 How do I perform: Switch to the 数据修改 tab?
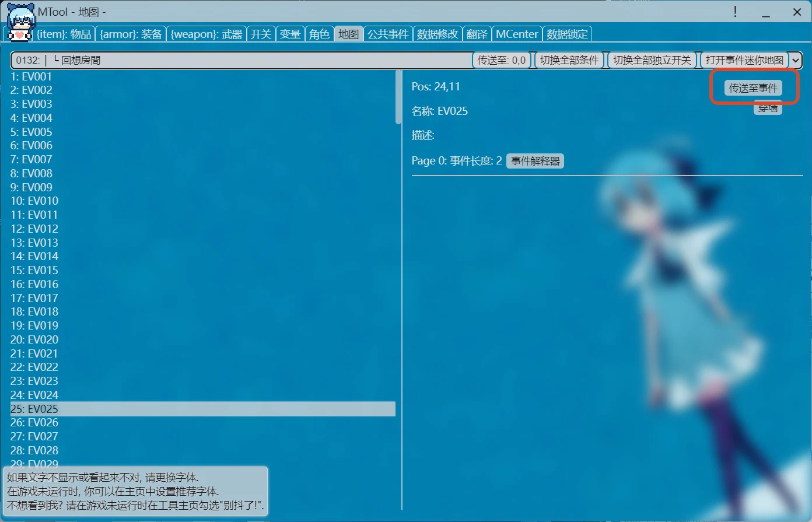tap(437, 34)
